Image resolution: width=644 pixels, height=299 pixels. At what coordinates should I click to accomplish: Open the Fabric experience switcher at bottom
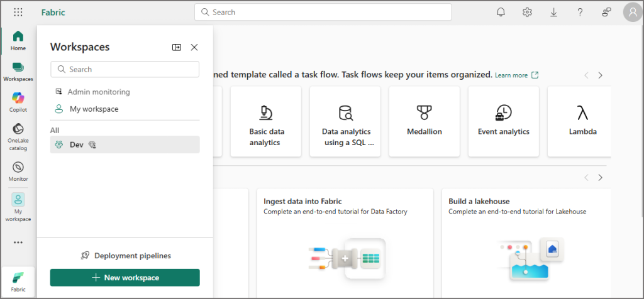(x=18, y=281)
